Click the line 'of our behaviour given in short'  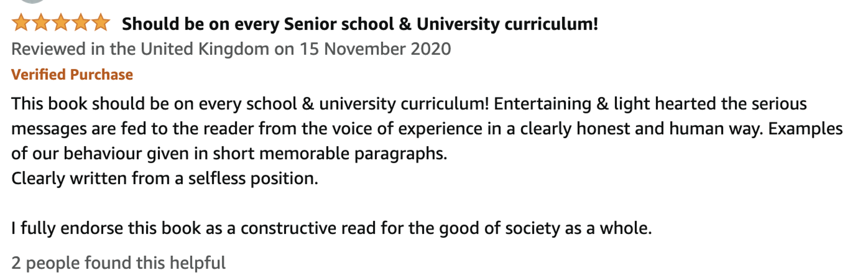(x=229, y=154)
